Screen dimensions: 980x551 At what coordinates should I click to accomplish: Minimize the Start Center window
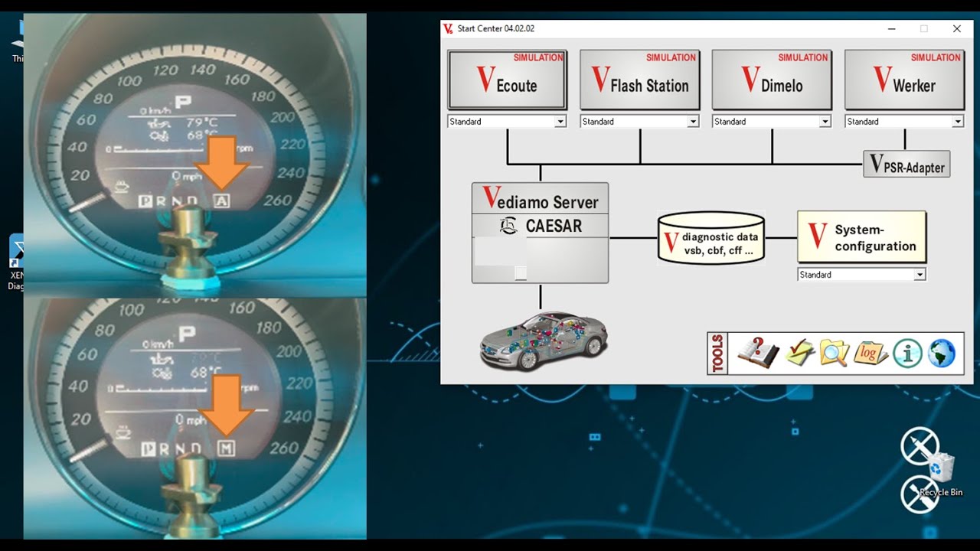coord(891,29)
